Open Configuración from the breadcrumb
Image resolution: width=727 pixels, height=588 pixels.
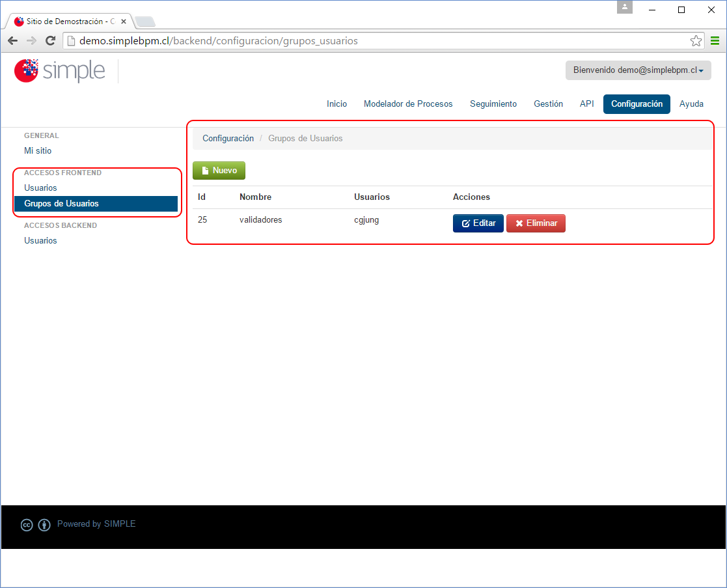(228, 138)
